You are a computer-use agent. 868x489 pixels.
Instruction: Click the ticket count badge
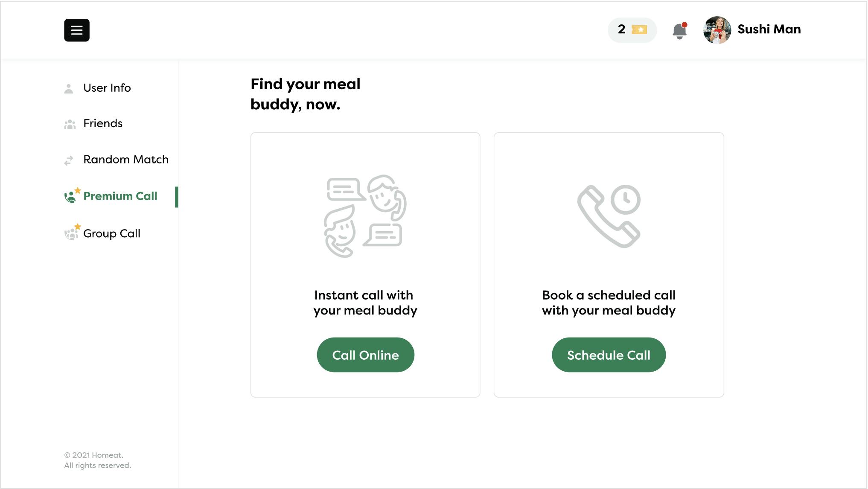[x=632, y=30]
